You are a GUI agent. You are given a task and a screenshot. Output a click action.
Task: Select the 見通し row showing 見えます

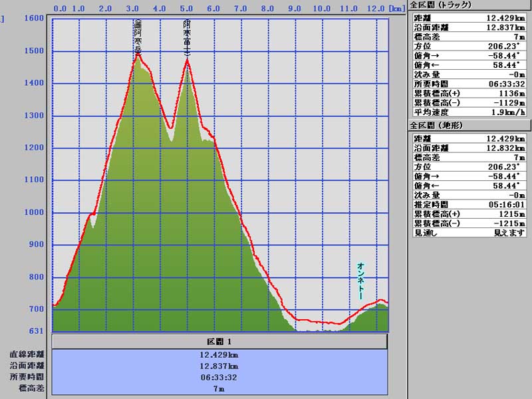(469, 233)
